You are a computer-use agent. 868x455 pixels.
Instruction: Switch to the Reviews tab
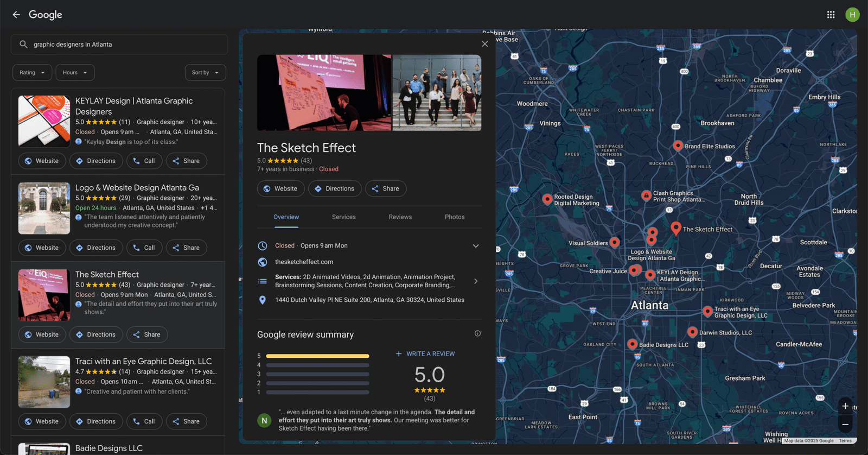400,217
